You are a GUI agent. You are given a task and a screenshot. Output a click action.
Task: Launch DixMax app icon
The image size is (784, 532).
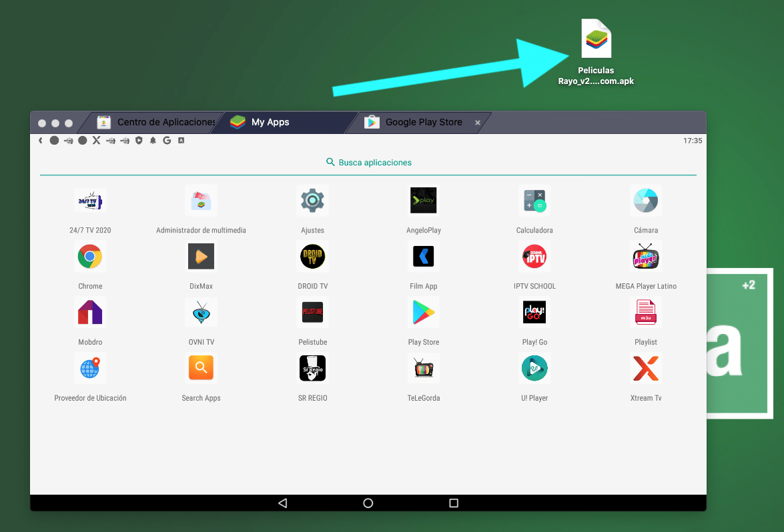click(201, 257)
